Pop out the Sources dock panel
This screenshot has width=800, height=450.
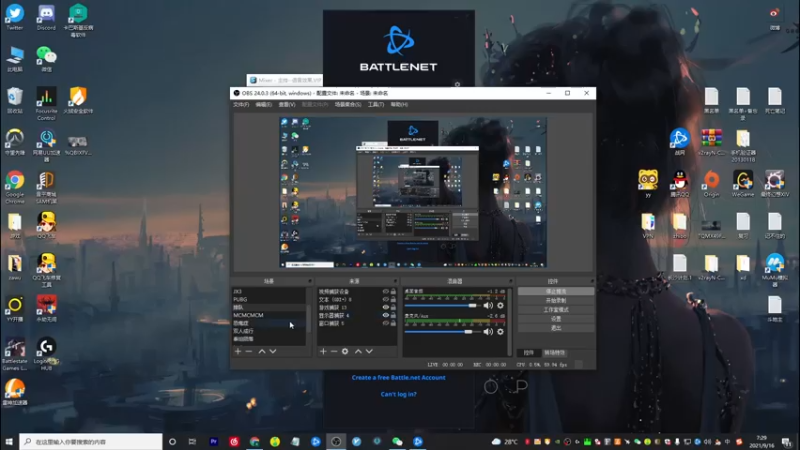tap(395, 281)
